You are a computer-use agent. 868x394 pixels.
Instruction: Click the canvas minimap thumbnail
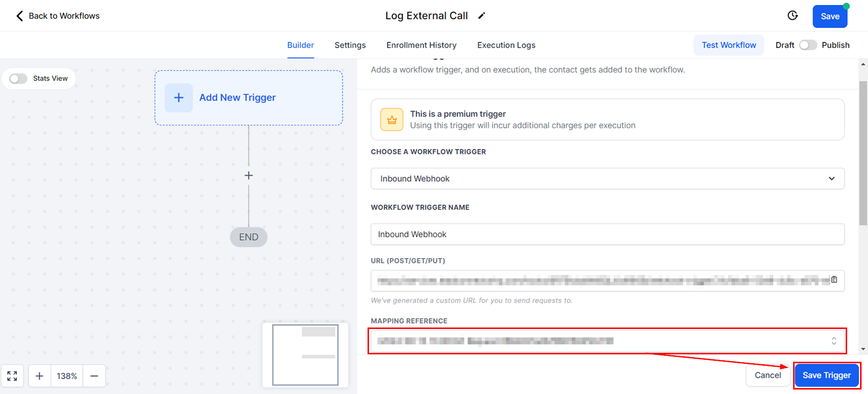point(305,355)
